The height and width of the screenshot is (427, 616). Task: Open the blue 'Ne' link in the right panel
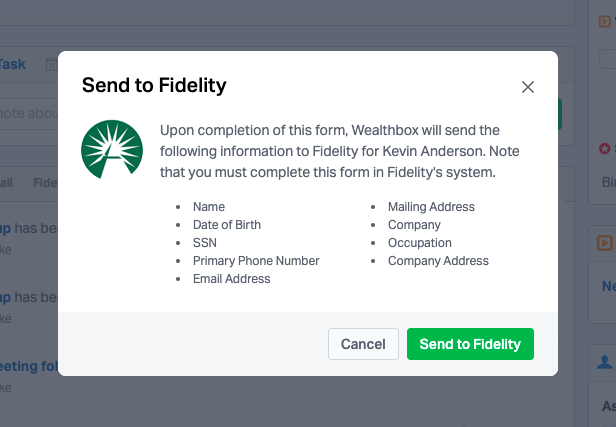click(x=609, y=286)
